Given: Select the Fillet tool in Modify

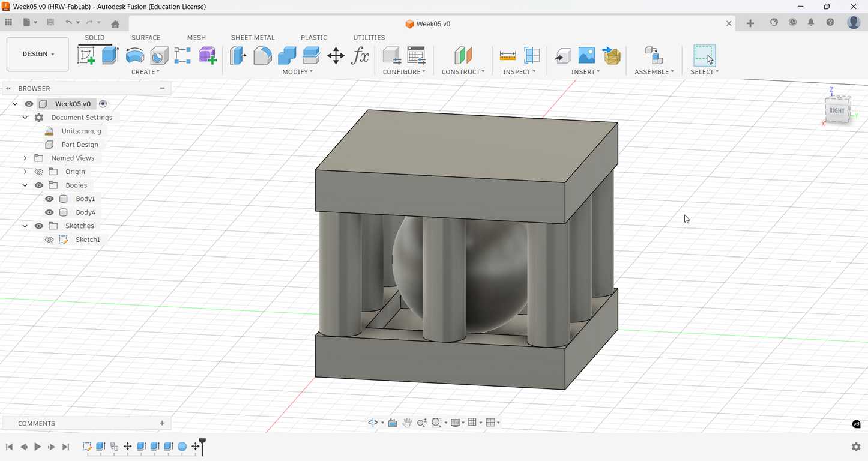Looking at the screenshot, I should [x=262, y=56].
